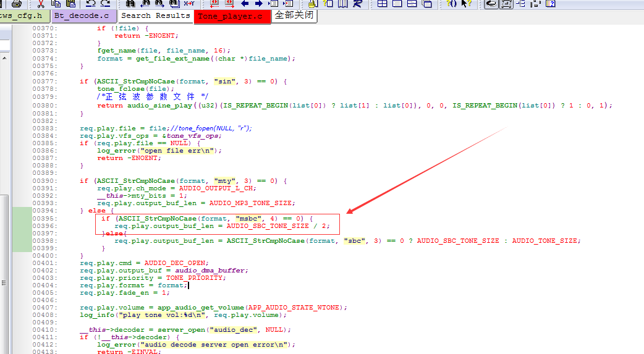This screenshot has height=354, width=644.
Task: Click the Cut scissors icon
Action: coord(41,4)
